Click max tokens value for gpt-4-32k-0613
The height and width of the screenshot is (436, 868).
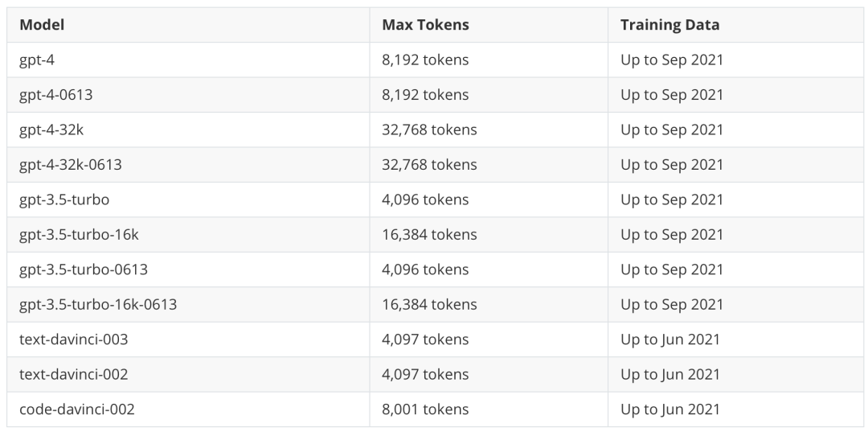coord(429,165)
